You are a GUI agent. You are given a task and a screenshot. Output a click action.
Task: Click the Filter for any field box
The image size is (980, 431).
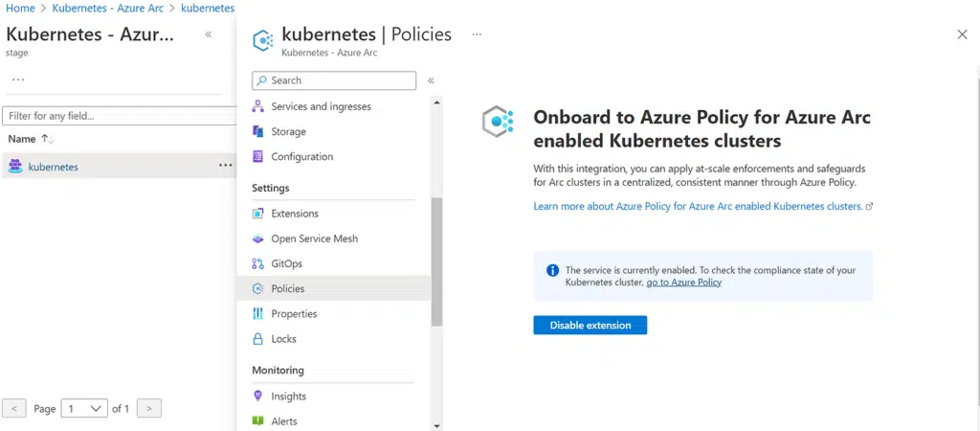(120, 116)
